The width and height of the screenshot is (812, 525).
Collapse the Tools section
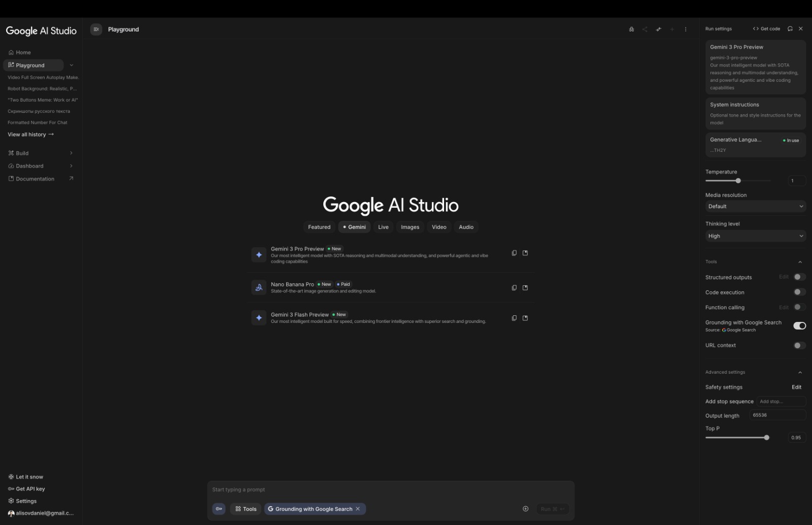click(800, 262)
